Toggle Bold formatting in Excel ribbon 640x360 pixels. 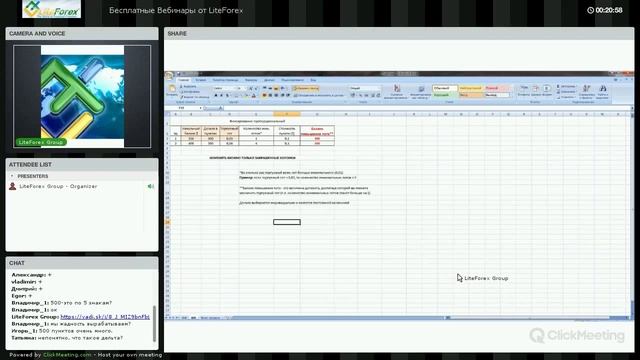(216, 96)
